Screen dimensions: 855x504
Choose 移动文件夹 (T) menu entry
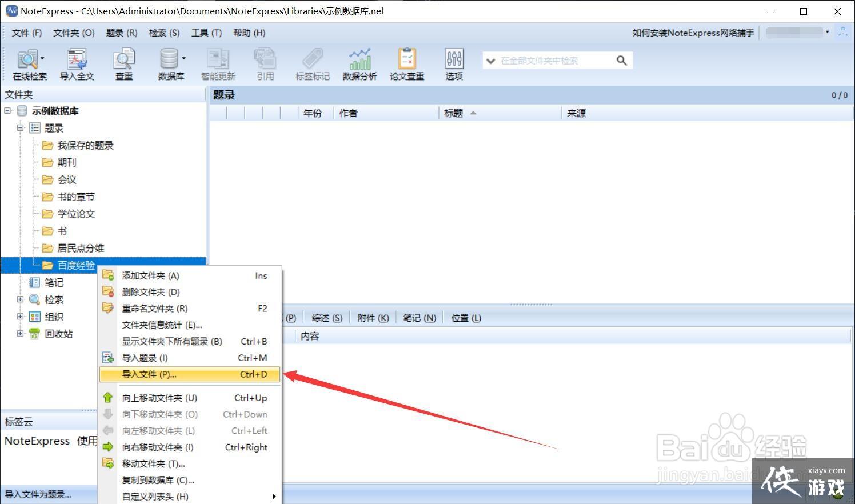point(190,464)
